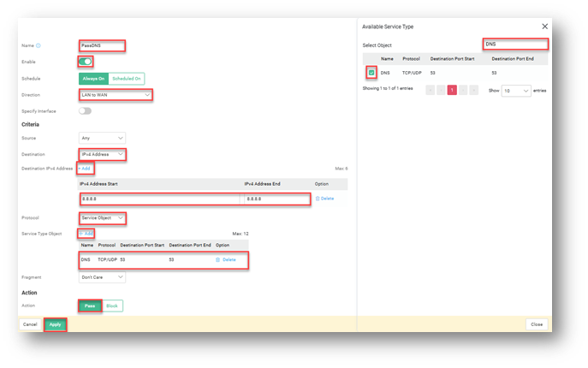Expand the Source dropdown set to Any
Screen dimensions: 588x368
click(102, 138)
